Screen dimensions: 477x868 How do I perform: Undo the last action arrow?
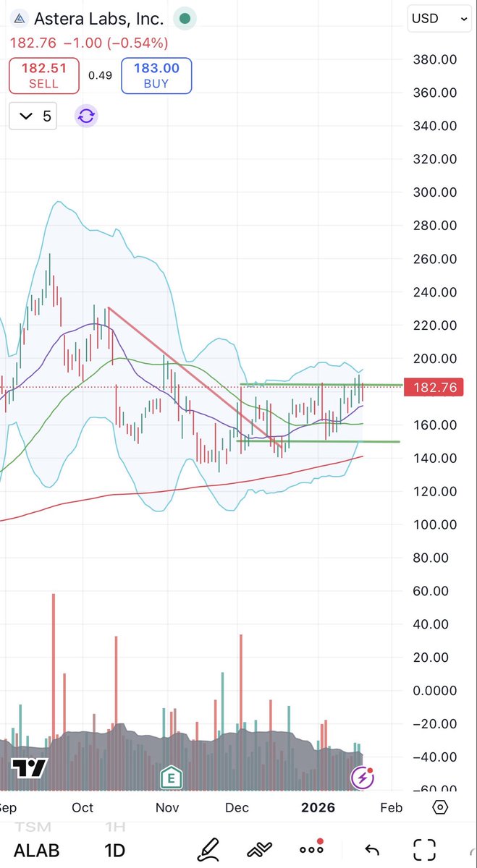pos(371,850)
